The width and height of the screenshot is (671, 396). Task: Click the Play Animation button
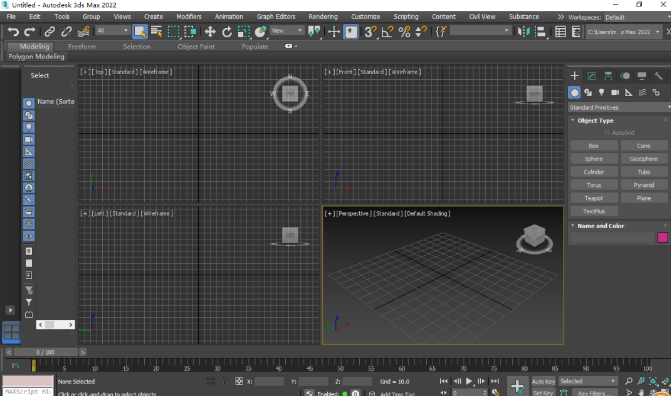(469, 381)
